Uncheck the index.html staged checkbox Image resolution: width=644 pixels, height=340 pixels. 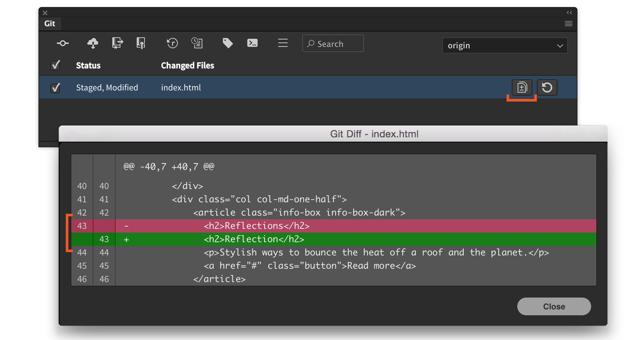pyautogui.click(x=55, y=88)
